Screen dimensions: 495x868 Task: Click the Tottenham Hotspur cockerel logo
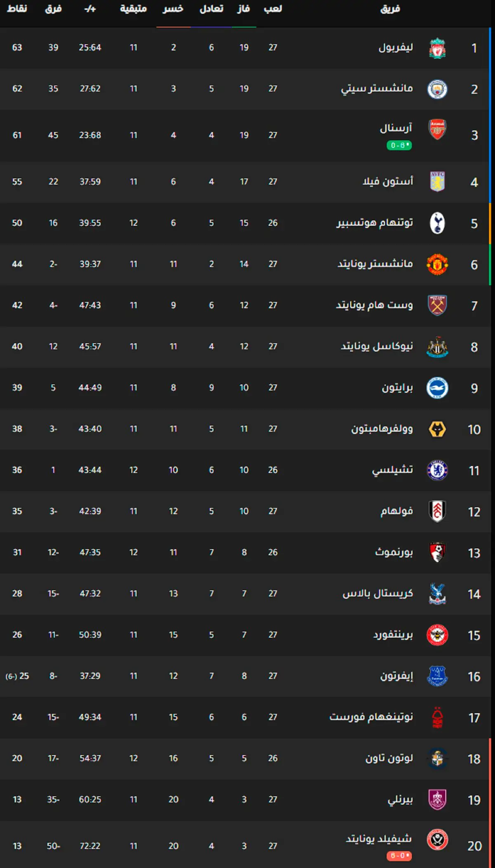pyautogui.click(x=437, y=223)
